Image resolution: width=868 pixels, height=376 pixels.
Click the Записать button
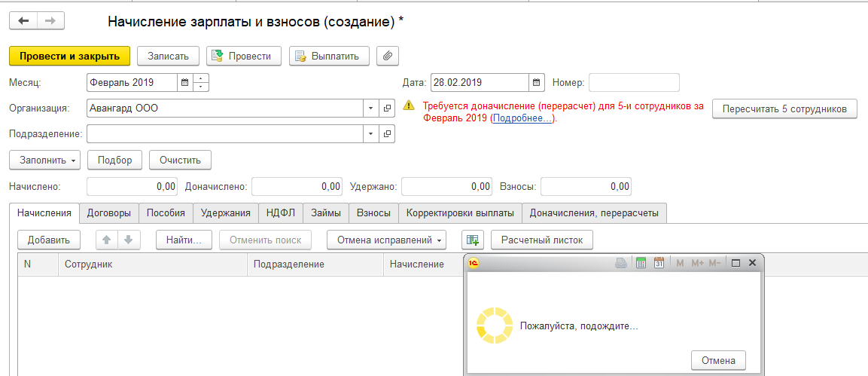pyautogui.click(x=169, y=56)
